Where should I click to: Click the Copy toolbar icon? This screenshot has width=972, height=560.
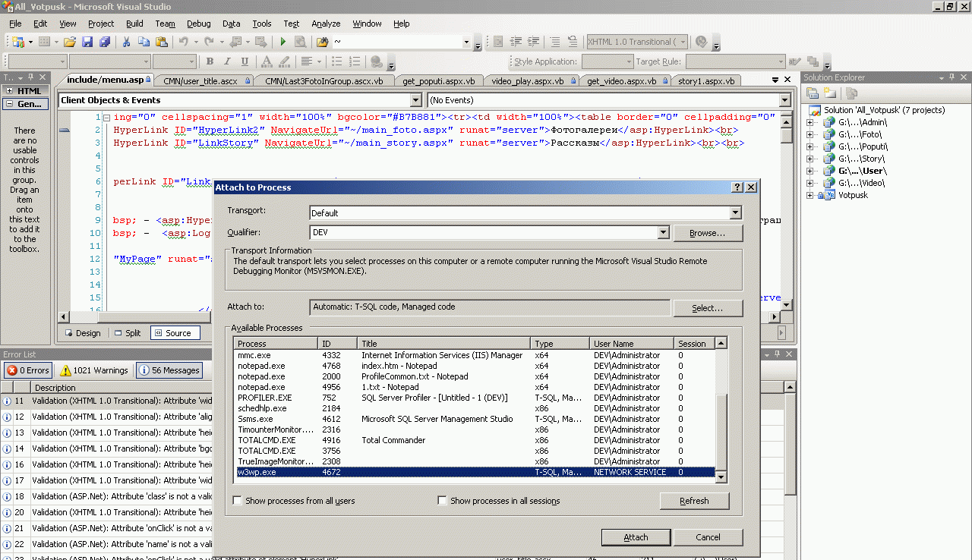point(144,42)
